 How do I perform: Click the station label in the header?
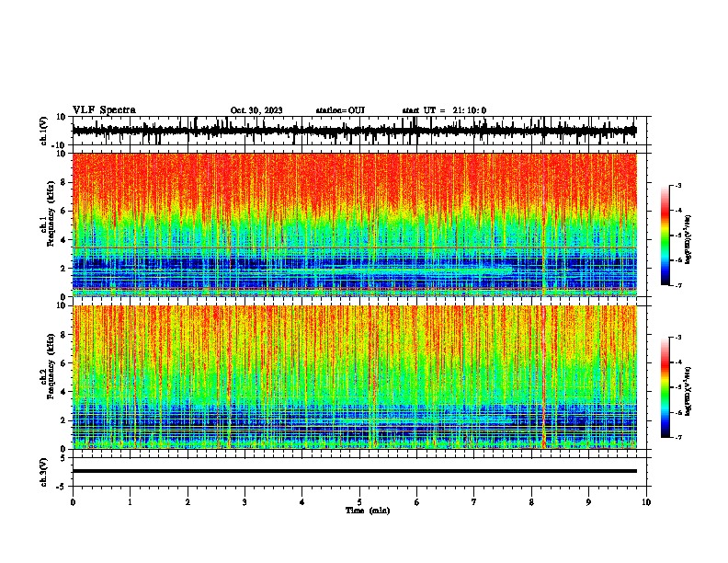(x=340, y=110)
